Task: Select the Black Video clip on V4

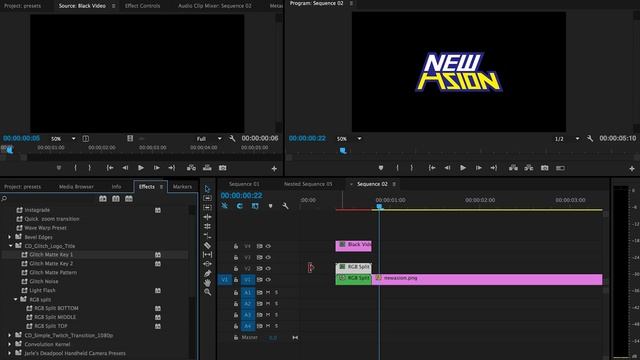Action: (353, 246)
